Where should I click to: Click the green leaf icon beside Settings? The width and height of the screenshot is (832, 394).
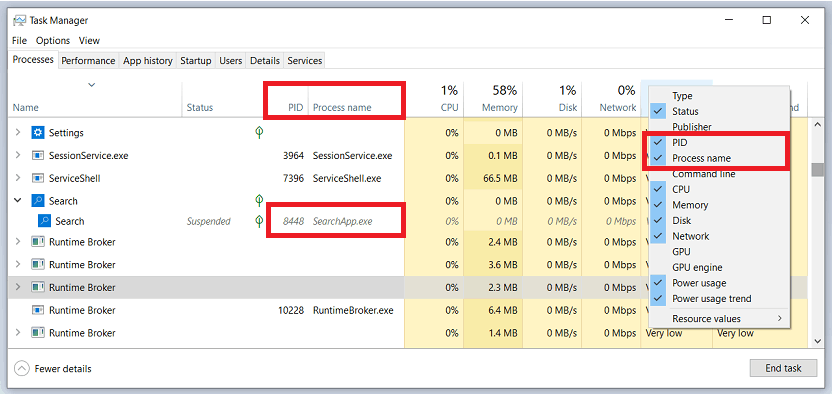coord(259,132)
